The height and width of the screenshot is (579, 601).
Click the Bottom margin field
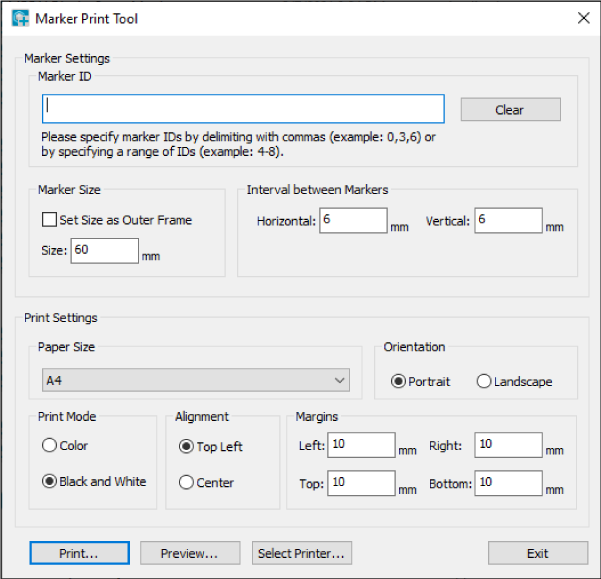pyautogui.click(x=508, y=483)
